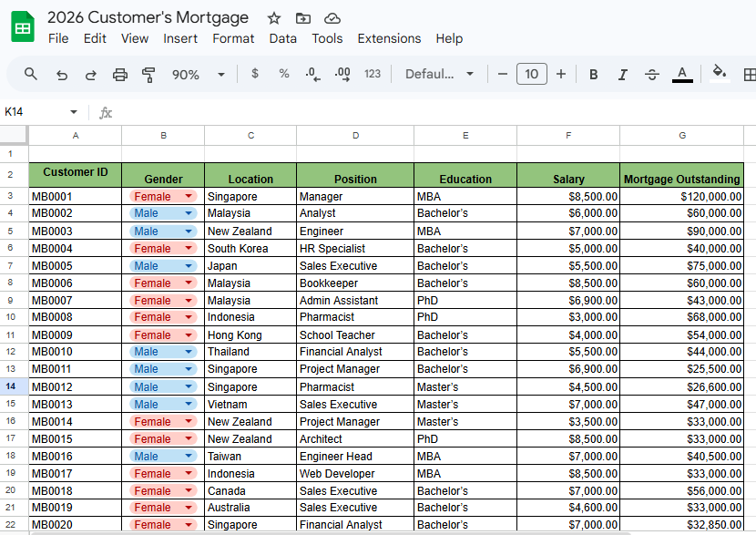Activate the paint format roller

(148, 75)
